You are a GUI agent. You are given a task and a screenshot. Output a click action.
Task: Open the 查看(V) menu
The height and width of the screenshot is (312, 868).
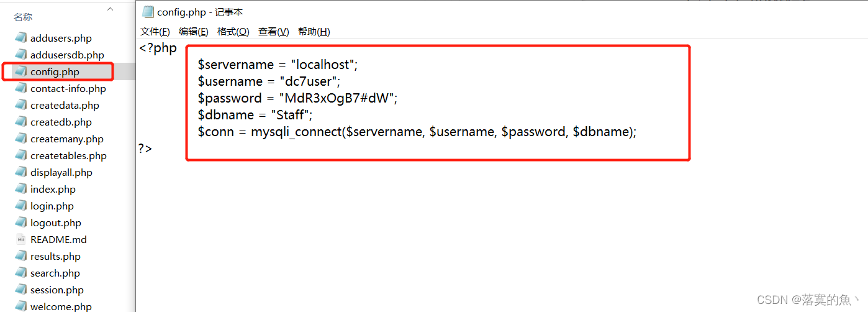coord(273,32)
